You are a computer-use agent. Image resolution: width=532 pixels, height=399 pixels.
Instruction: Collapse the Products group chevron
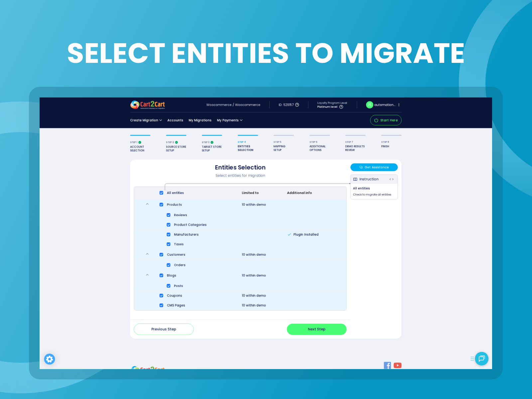coord(147,204)
